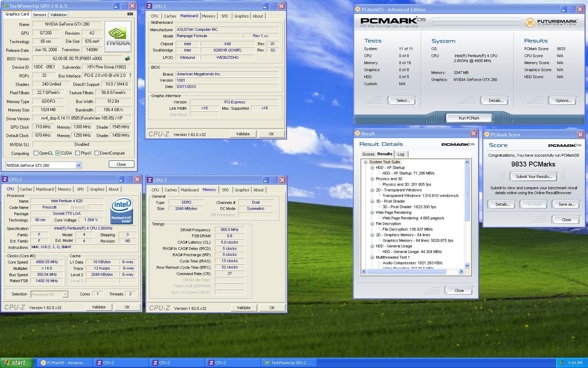Collapse the System Test Suite tree node
This screenshot has width=588, height=368.
pyautogui.click(x=366, y=162)
